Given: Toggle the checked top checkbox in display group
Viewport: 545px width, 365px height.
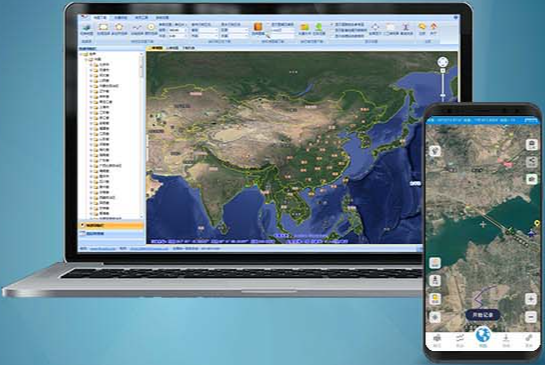Looking at the screenshot, I should (332, 25).
